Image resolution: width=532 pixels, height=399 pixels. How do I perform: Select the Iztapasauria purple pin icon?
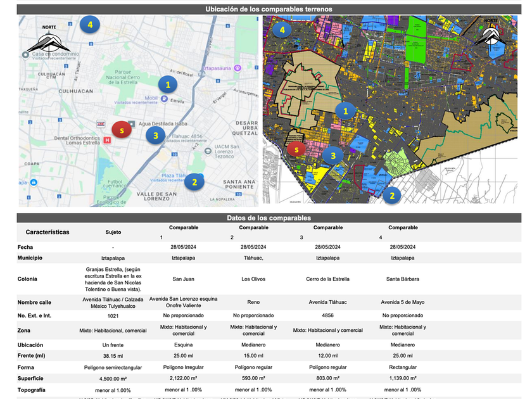pos(236,67)
